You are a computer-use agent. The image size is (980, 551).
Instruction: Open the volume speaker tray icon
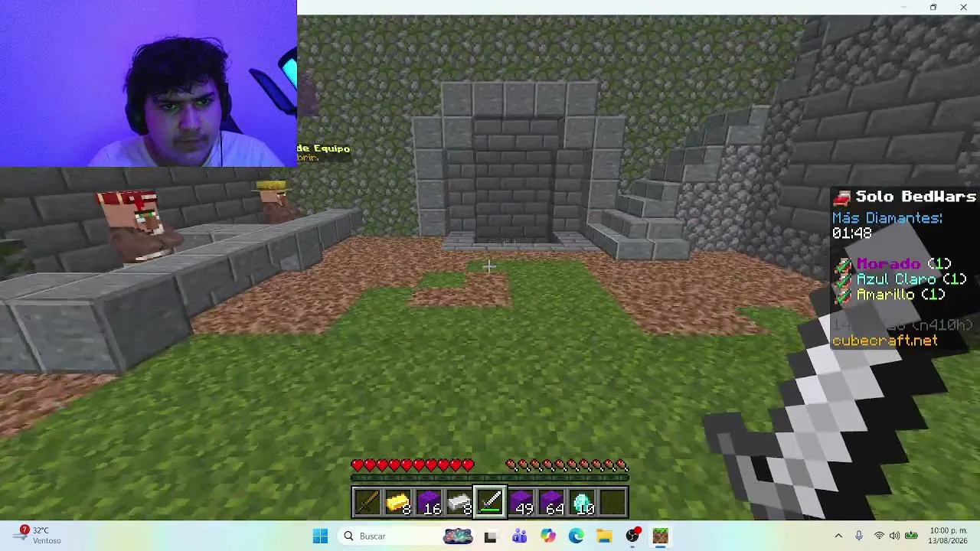[x=894, y=536]
